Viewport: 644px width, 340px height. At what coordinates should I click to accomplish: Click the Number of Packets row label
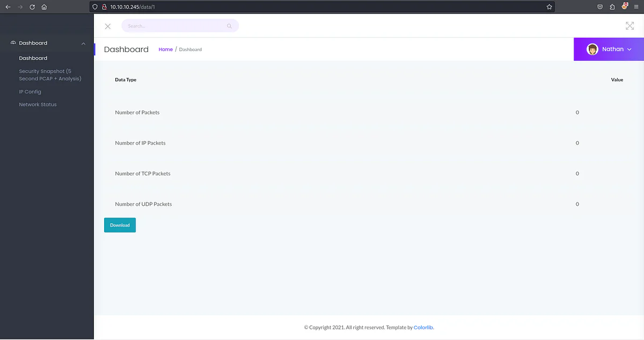tap(137, 113)
